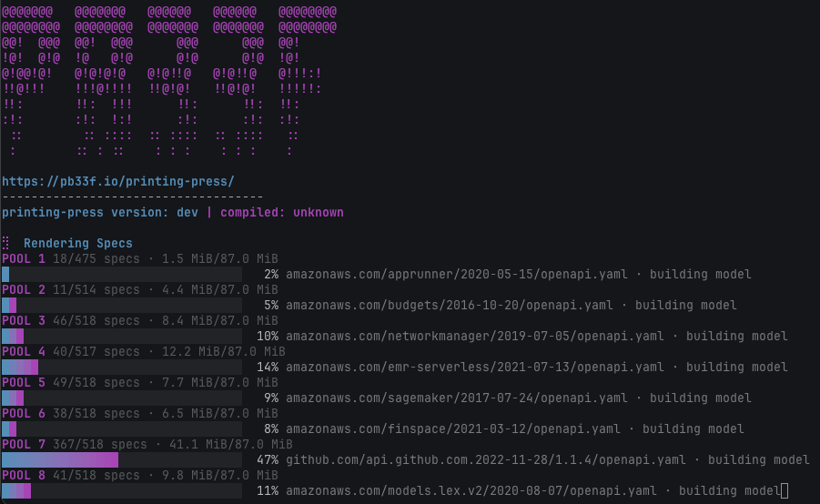Click the Rendering Specs heading
The height and width of the screenshot is (504, 820).
(78, 243)
